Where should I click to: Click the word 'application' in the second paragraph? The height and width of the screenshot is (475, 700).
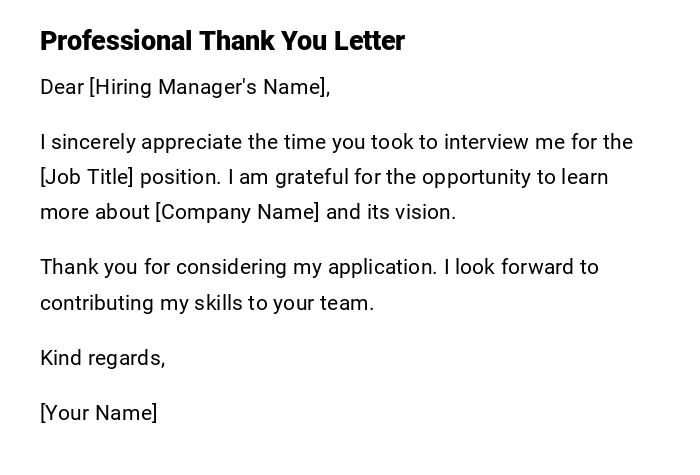click(380, 267)
